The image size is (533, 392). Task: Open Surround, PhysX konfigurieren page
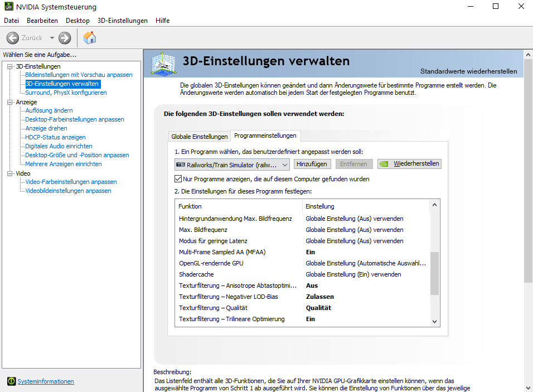point(66,93)
